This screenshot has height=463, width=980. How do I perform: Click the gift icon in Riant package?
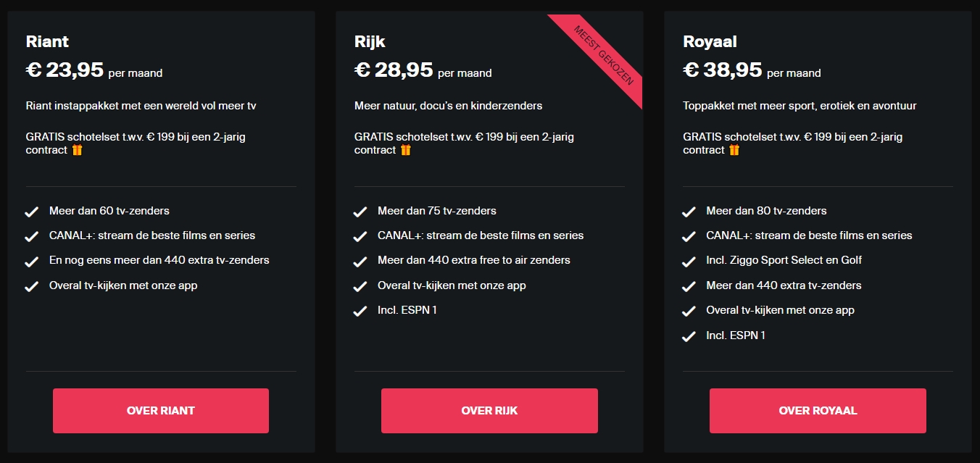[78, 150]
